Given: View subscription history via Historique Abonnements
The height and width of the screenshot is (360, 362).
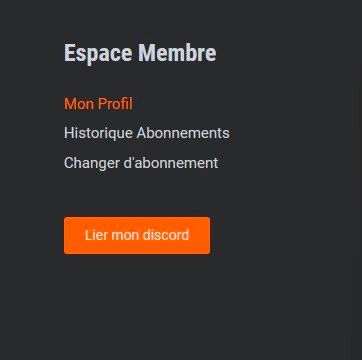Looking at the screenshot, I should coord(147,133).
